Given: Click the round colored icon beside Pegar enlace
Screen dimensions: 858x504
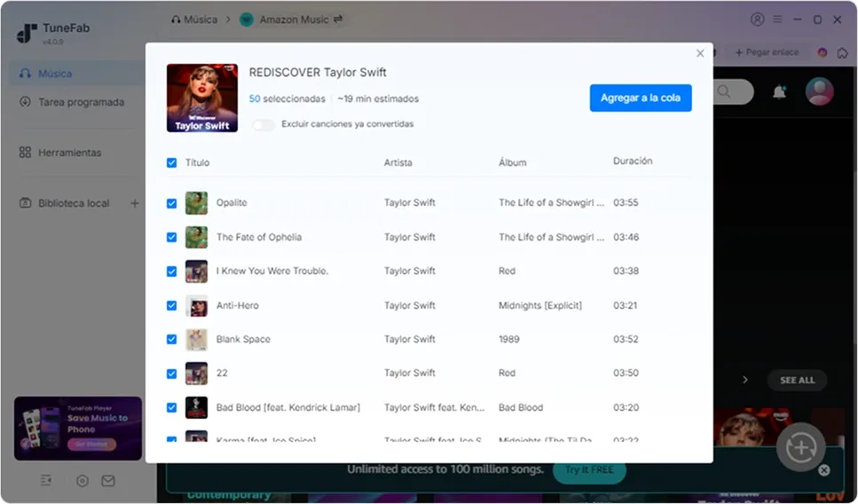Looking at the screenshot, I should 822,52.
